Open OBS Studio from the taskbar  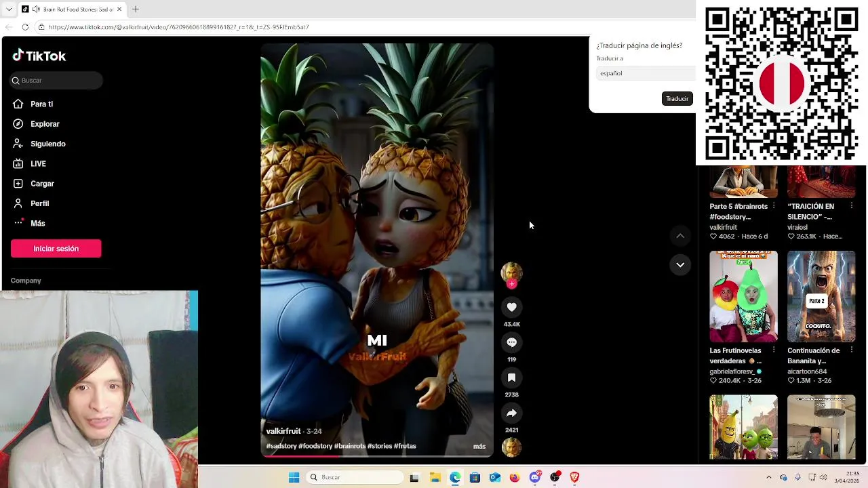coord(555,477)
